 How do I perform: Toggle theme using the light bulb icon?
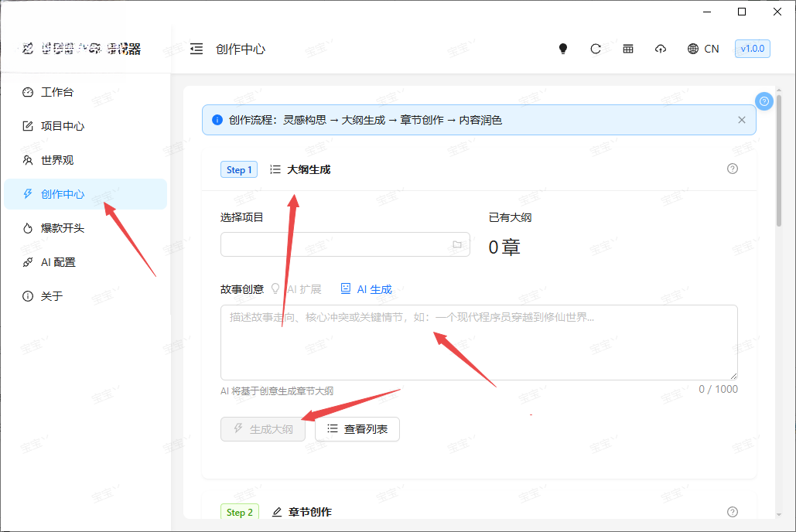click(x=563, y=49)
